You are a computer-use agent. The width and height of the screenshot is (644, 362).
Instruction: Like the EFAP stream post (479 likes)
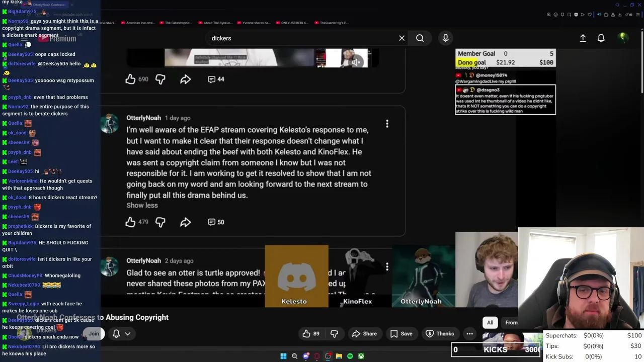tap(130, 222)
